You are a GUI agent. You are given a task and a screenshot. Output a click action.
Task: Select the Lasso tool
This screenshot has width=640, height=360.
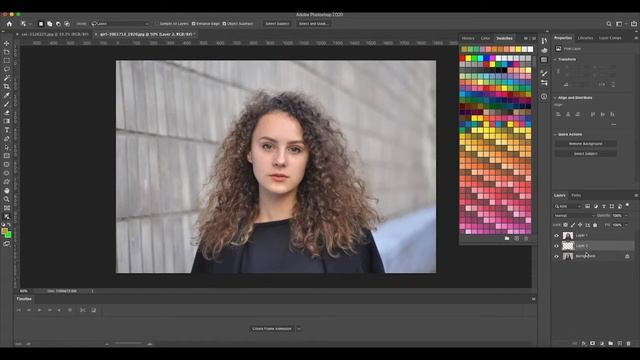coord(7,69)
